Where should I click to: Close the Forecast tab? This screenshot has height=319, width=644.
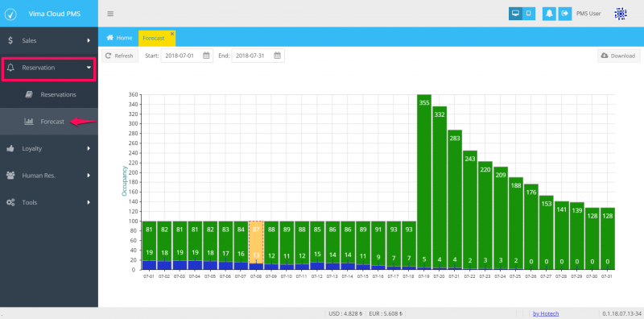pos(172,33)
